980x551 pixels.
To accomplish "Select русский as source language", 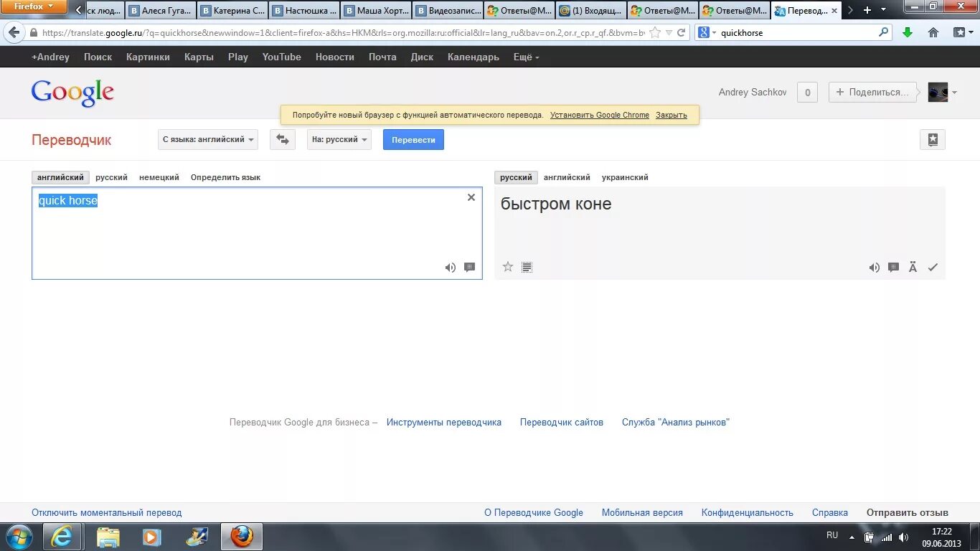I will [111, 177].
